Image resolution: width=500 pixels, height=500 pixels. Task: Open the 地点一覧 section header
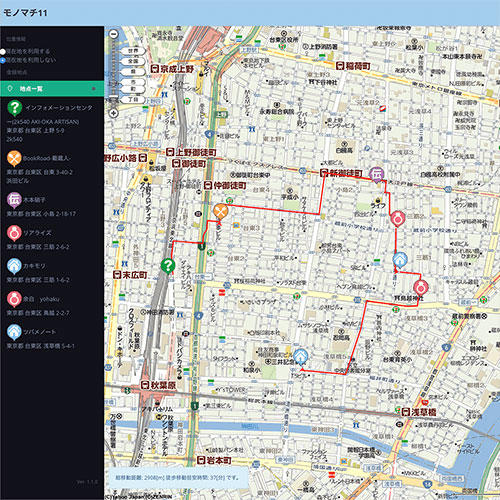click(52, 89)
